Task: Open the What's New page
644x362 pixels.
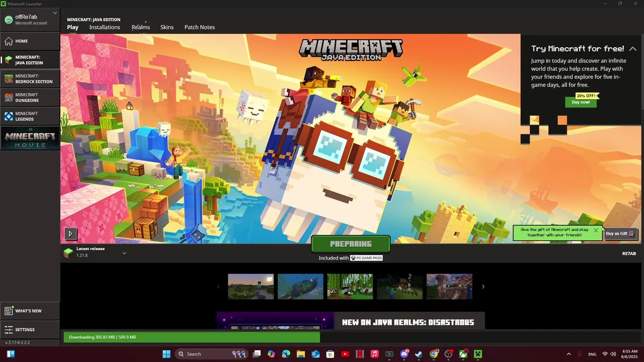Action: pos(30,311)
